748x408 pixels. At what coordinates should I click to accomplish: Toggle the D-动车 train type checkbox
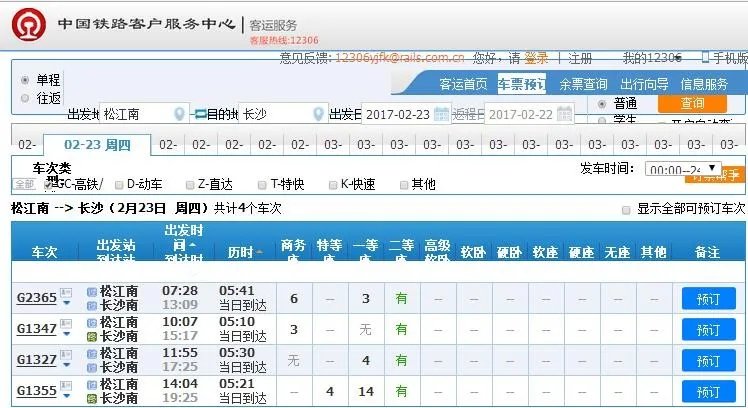[119, 185]
